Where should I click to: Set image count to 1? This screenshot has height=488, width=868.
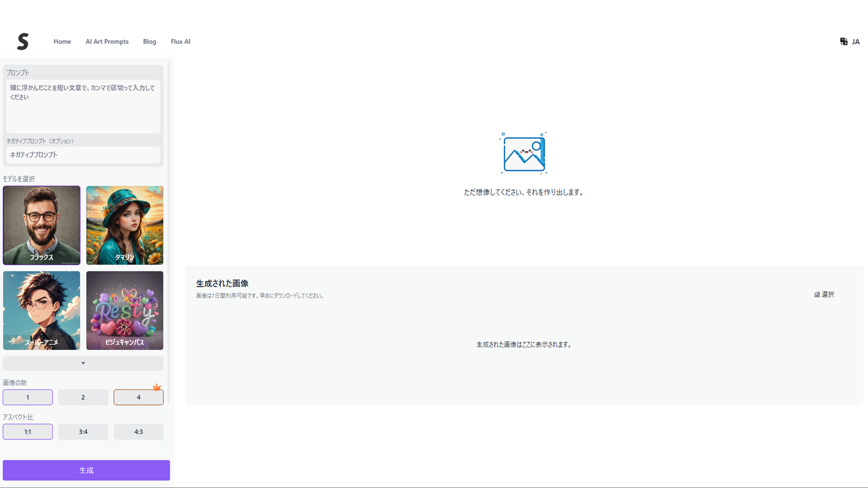28,397
